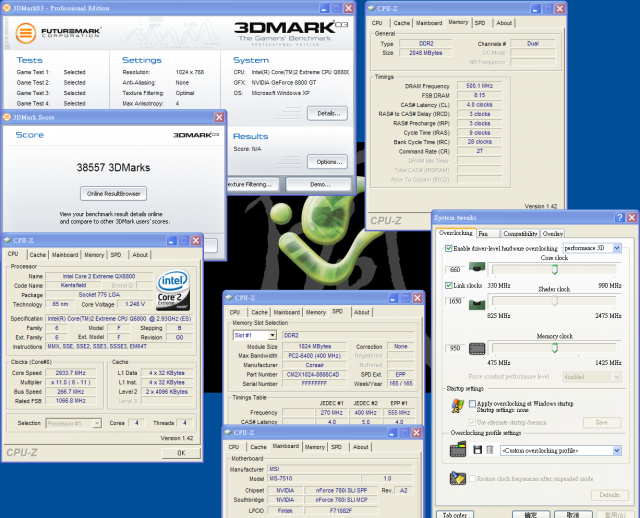Click the Online ResultBrowser button
The image size is (640, 518).
click(x=113, y=194)
